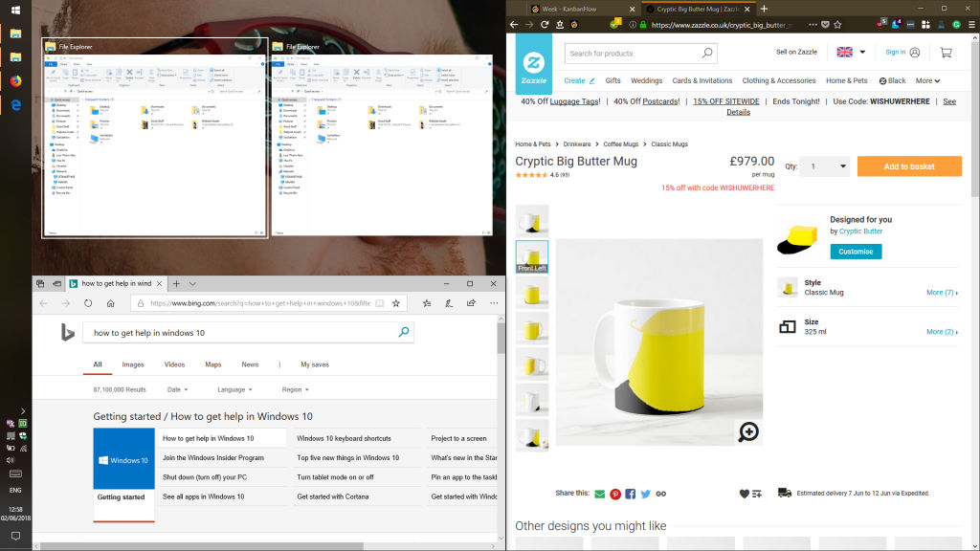Zoom in on the mug image
Image resolution: width=980 pixels, height=551 pixels.
(748, 431)
